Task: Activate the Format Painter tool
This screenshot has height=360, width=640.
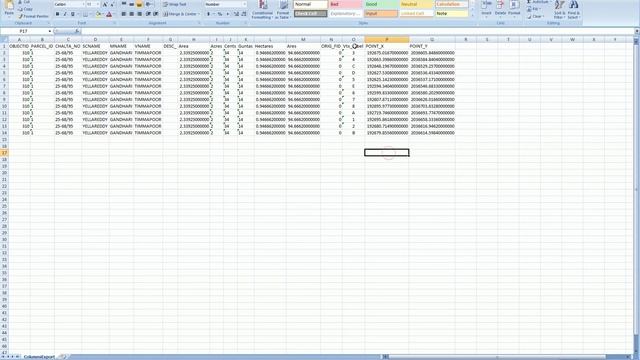Action: coord(33,16)
